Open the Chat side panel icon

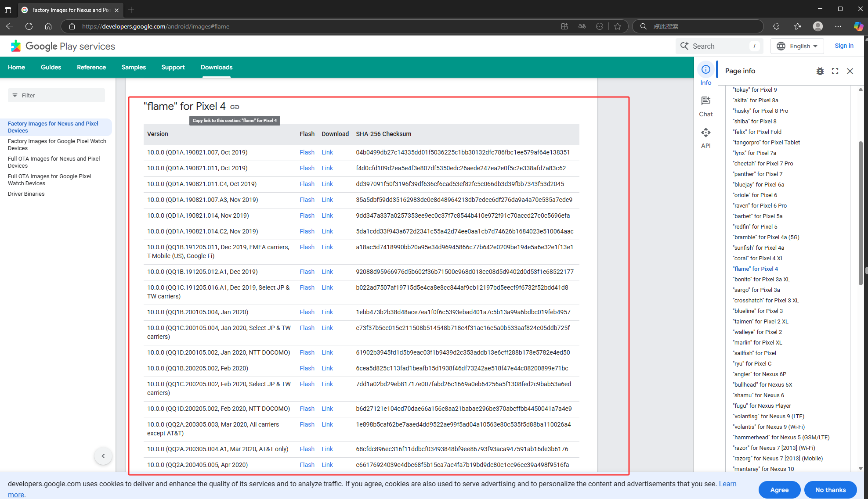[705, 107]
